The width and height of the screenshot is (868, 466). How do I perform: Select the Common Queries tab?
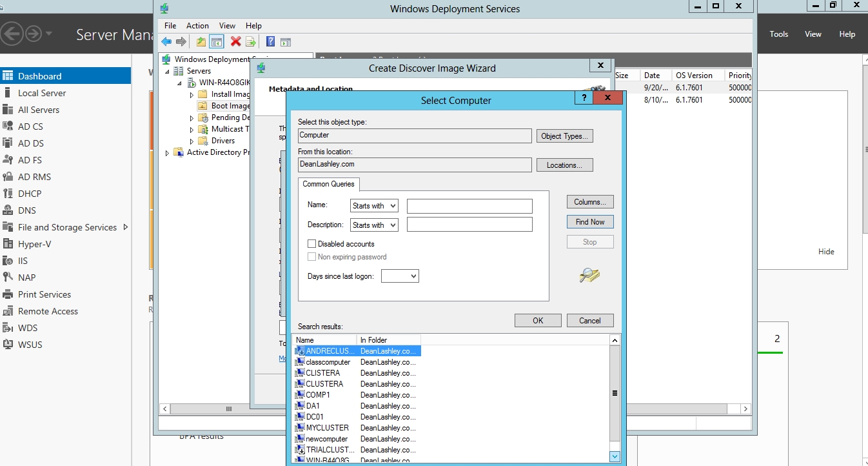point(328,184)
